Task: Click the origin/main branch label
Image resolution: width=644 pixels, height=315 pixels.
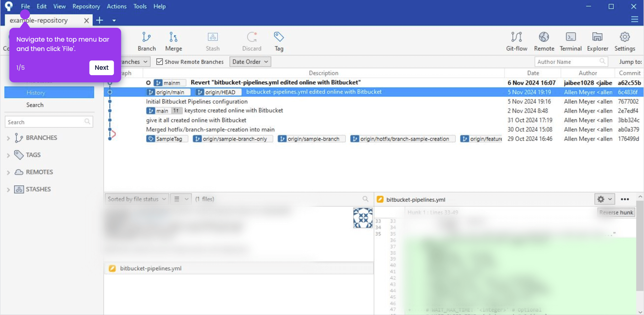Action: (x=168, y=92)
